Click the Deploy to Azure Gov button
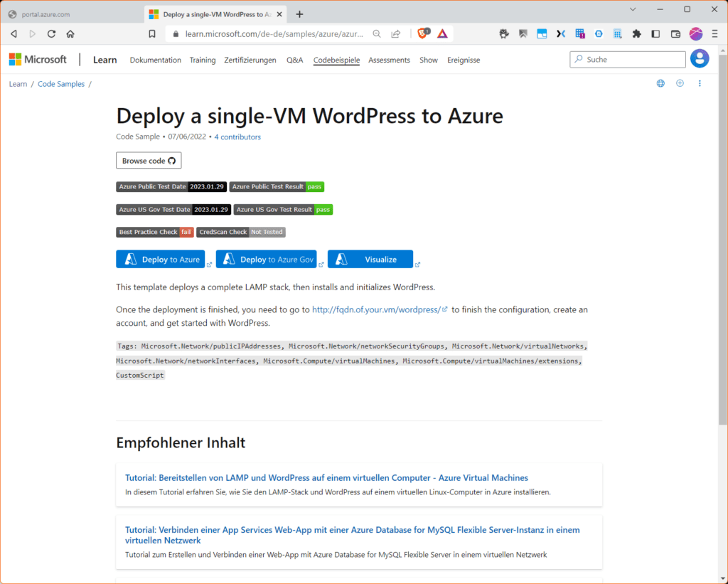The width and height of the screenshot is (728, 584). (267, 259)
